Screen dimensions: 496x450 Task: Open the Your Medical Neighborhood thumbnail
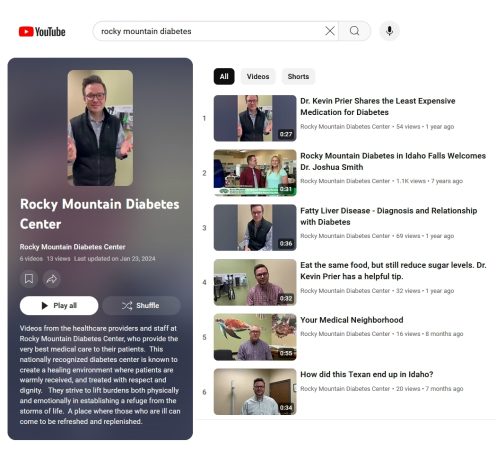tap(255, 337)
